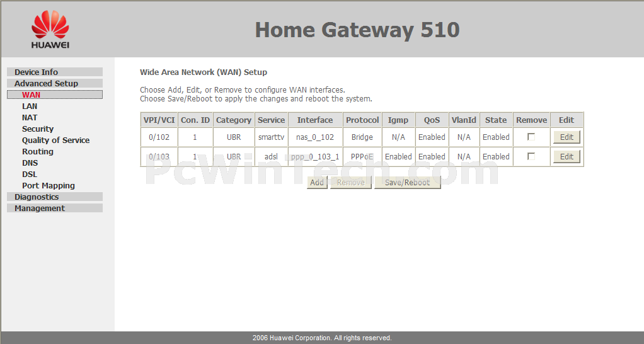Viewport: 644px width, 344px height.
Task: Navigate to Quality of Service
Action: [56, 140]
